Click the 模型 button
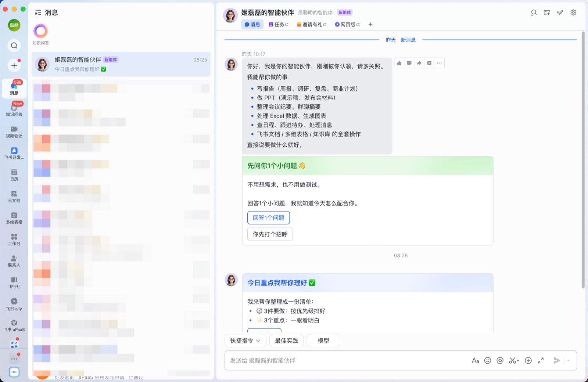 point(323,341)
